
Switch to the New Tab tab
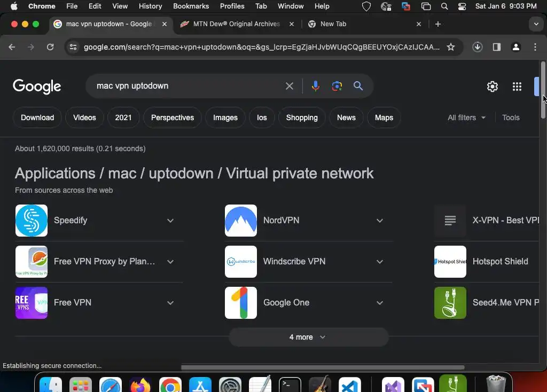point(365,24)
